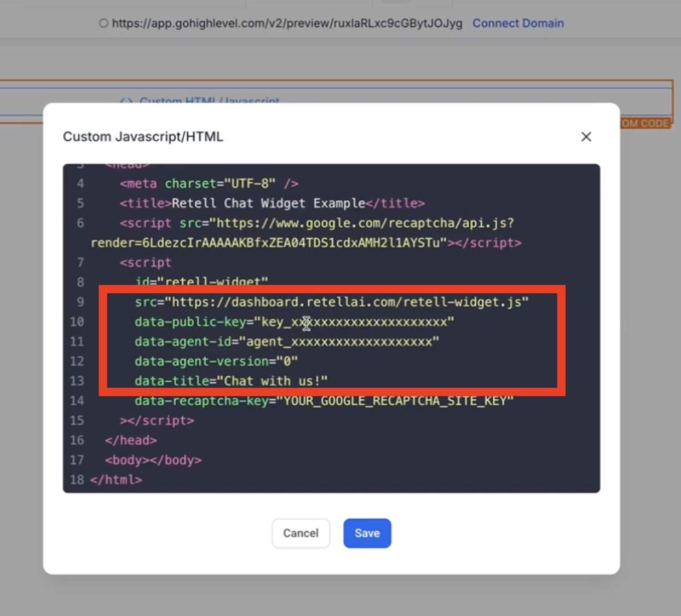
Task: Save the custom code
Action: 367,533
